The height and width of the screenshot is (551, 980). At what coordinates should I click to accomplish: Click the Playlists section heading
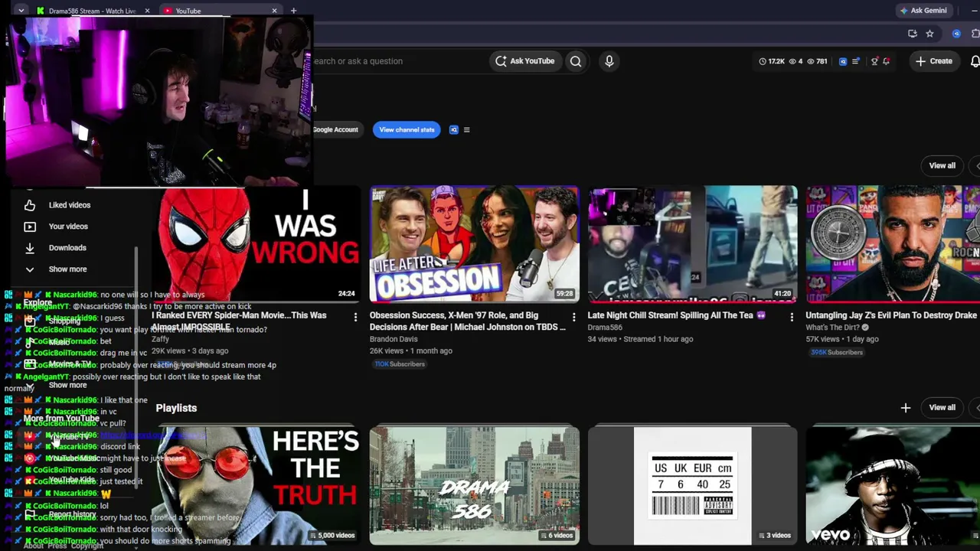[176, 408]
